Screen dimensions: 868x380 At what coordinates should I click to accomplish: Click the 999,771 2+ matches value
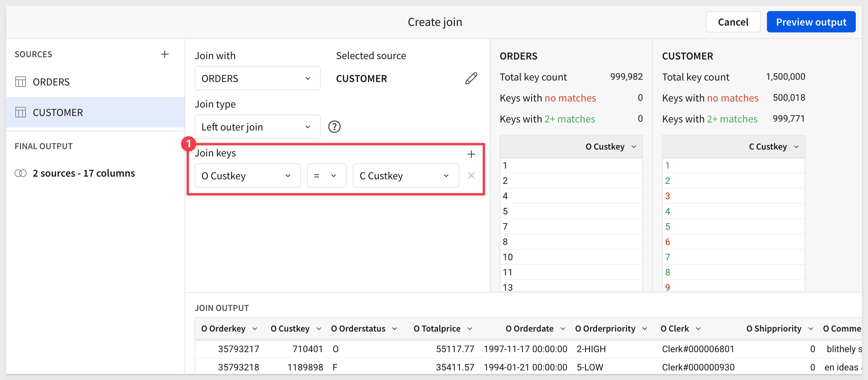click(x=789, y=119)
